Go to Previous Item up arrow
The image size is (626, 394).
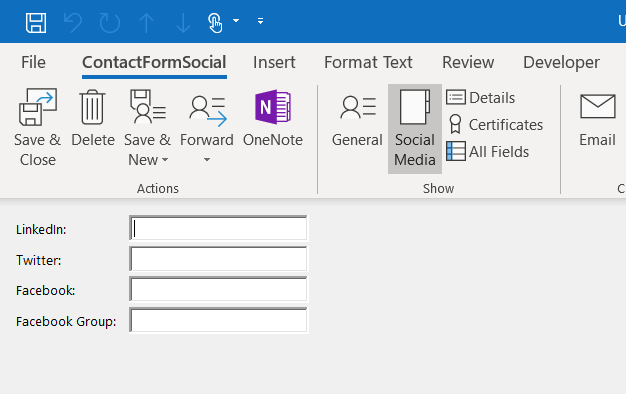[x=147, y=23]
